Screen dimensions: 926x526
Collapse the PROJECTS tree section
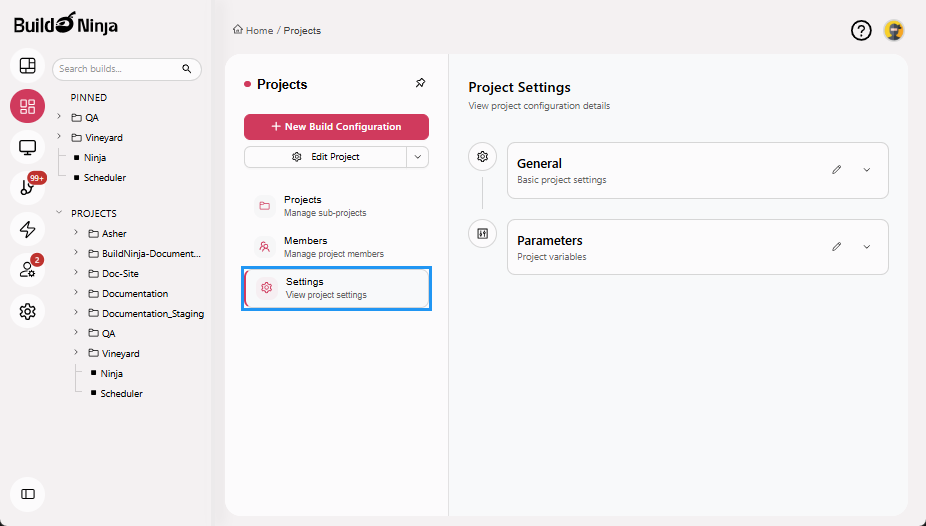59,213
